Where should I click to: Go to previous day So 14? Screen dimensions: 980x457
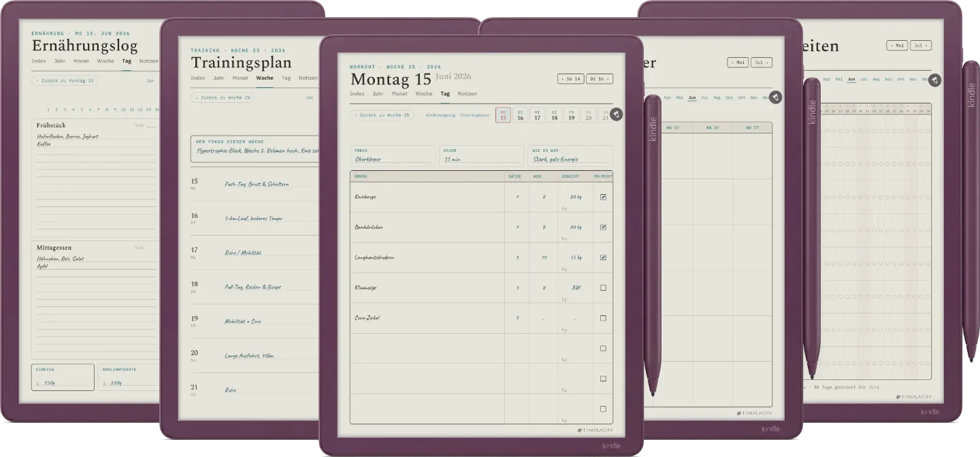pyautogui.click(x=570, y=79)
